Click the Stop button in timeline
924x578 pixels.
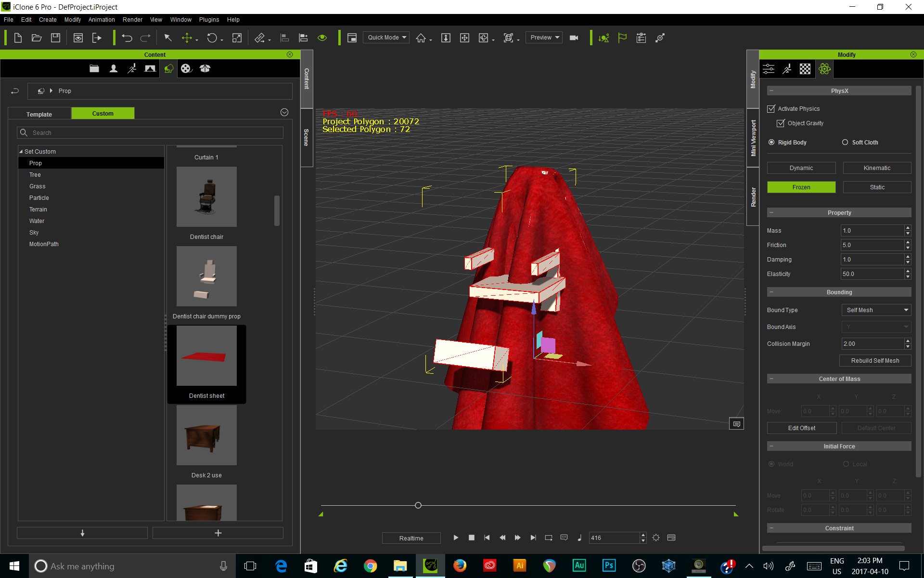pyautogui.click(x=472, y=538)
